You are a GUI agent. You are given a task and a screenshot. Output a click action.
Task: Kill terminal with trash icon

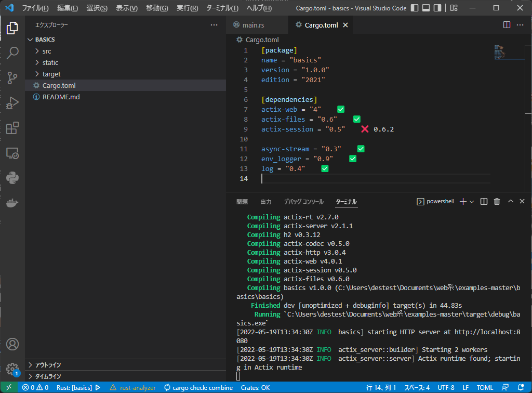coord(497,202)
